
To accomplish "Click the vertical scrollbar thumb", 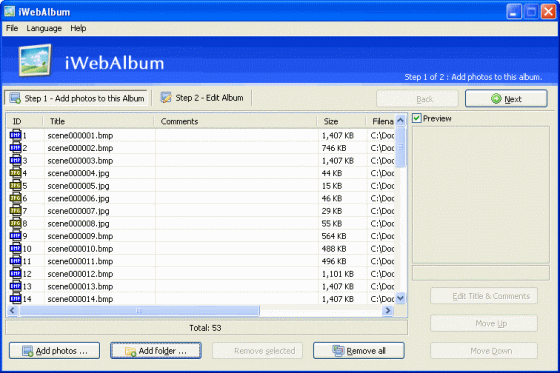I will pyautogui.click(x=400, y=146).
